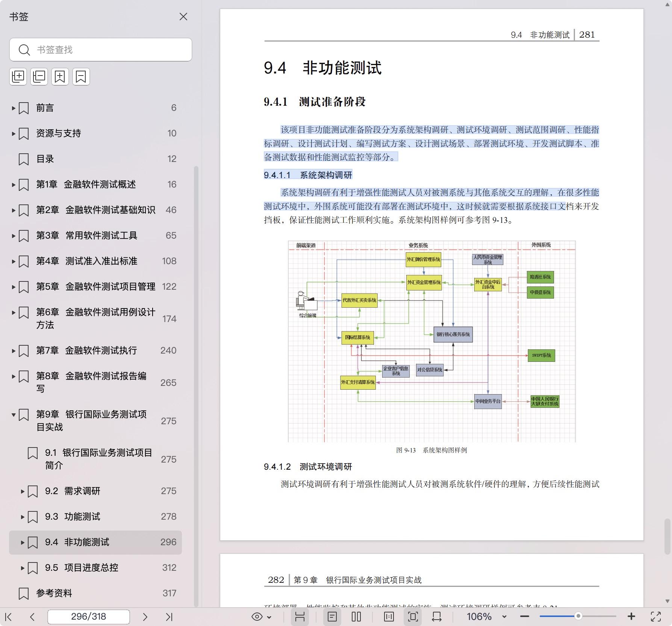This screenshot has height=626, width=672.
Task: Fit page to actual size icon
Action: [389, 617]
